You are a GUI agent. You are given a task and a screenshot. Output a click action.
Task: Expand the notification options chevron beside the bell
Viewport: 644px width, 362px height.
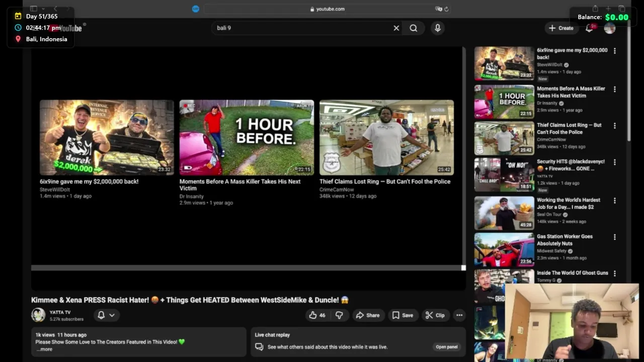(112, 315)
